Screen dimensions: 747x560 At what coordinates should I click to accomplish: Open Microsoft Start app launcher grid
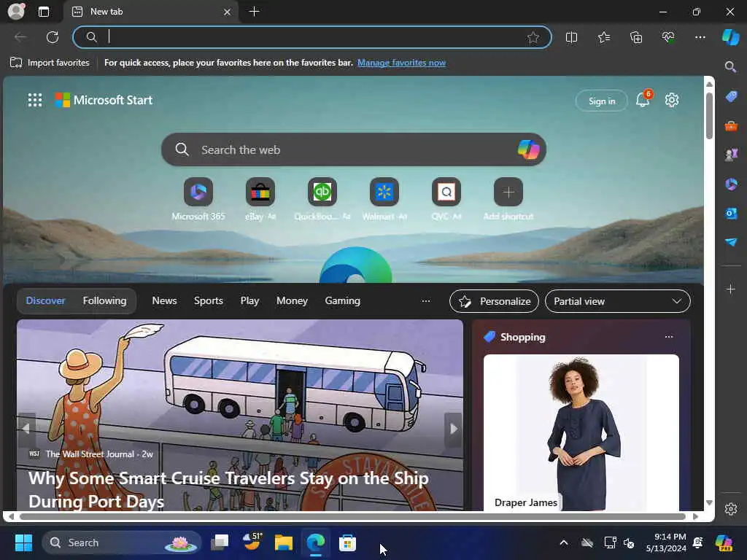[35, 100]
